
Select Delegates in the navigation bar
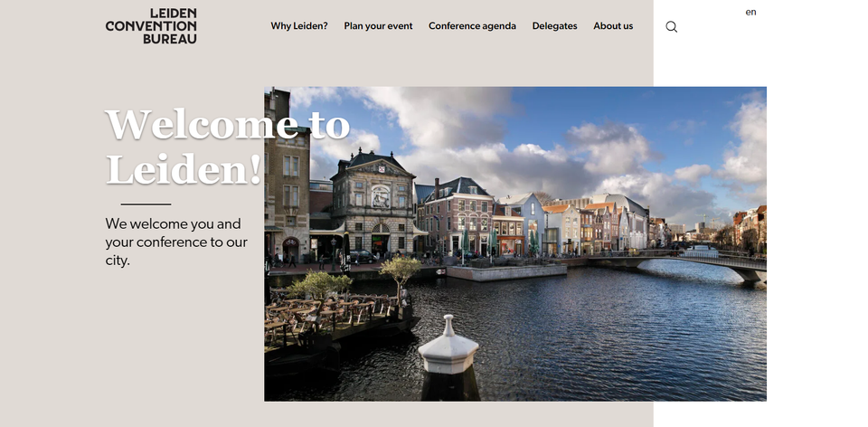coord(554,26)
